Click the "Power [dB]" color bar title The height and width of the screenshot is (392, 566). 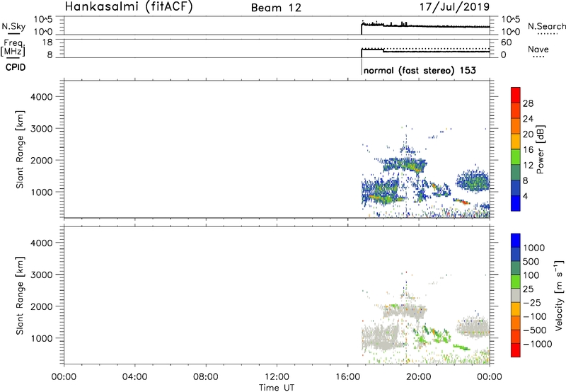click(540, 149)
